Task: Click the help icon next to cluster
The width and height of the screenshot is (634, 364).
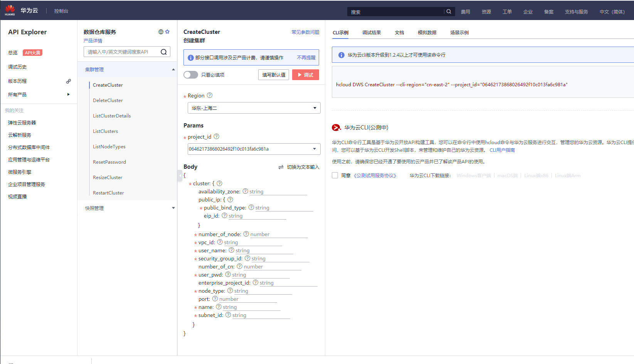Action: (219, 183)
